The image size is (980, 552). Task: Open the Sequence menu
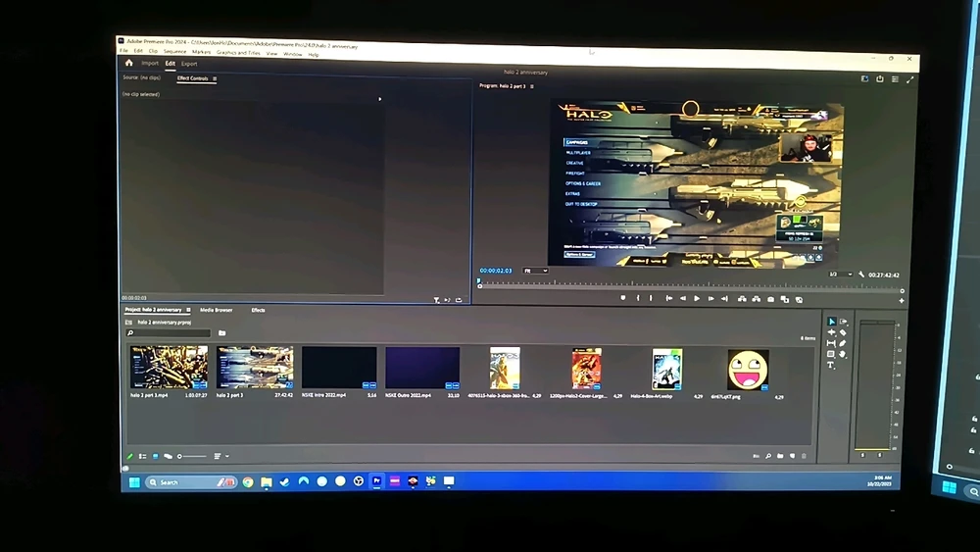point(174,52)
